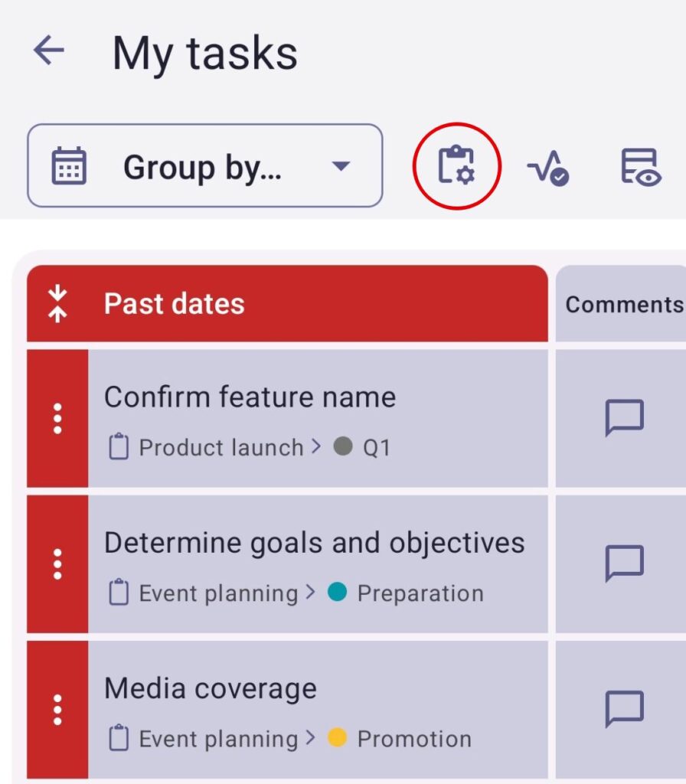
Task: Click the teal Preparation status dot
Action: point(337,592)
